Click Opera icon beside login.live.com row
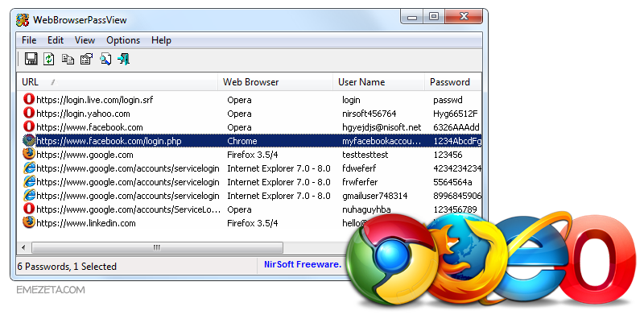The width and height of the screenshot is (644, 319). click(29, 99)
